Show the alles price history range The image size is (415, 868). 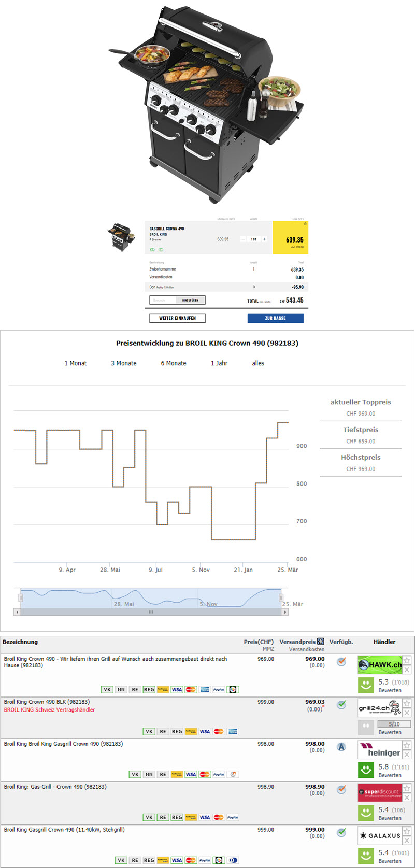pos(258,363)
